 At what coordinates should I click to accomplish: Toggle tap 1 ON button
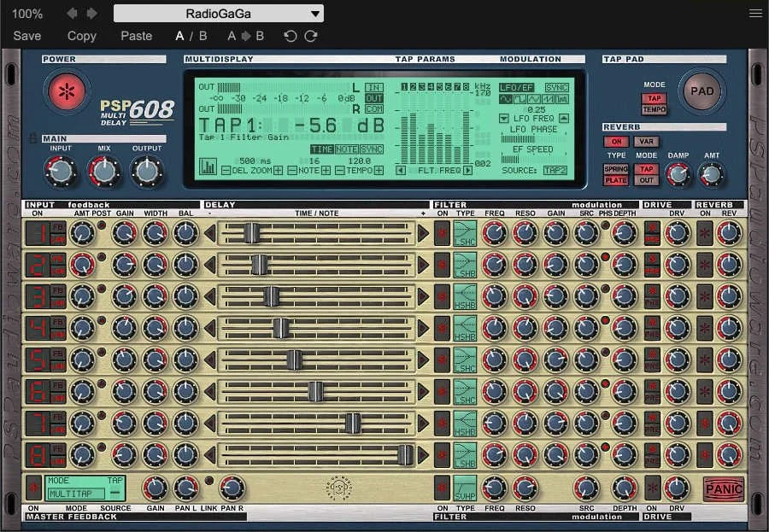pos(38,233)
